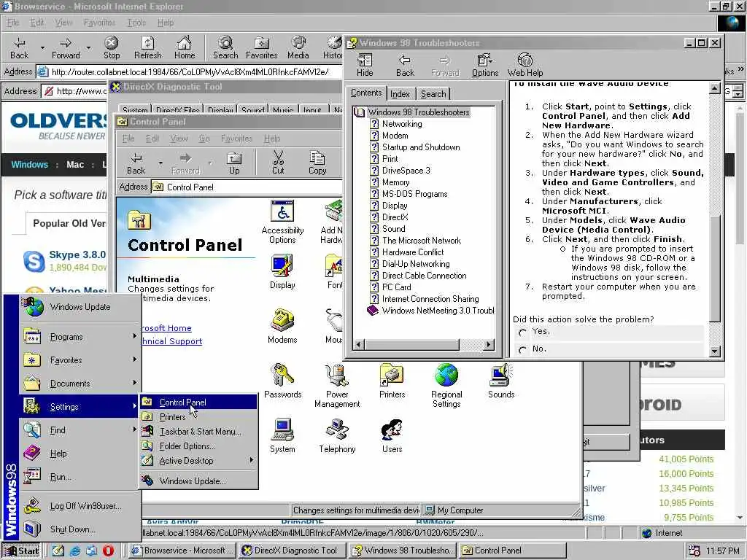Click Hide in the Troubleshooters toolbar
The height and width of the screenshot is (560, 747).
pyautogui.click(x=365, y=65)
